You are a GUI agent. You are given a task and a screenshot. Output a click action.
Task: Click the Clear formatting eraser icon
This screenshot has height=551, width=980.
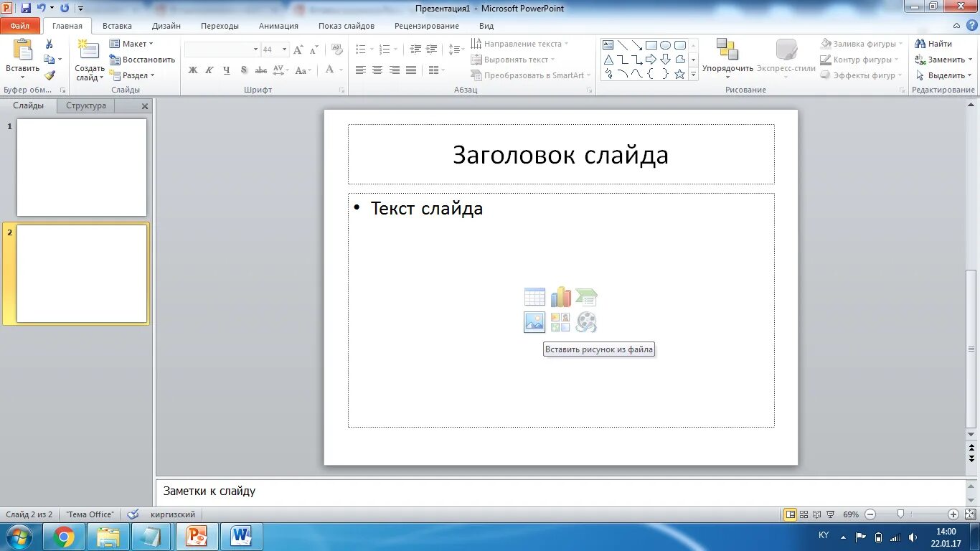coord(337,50)
